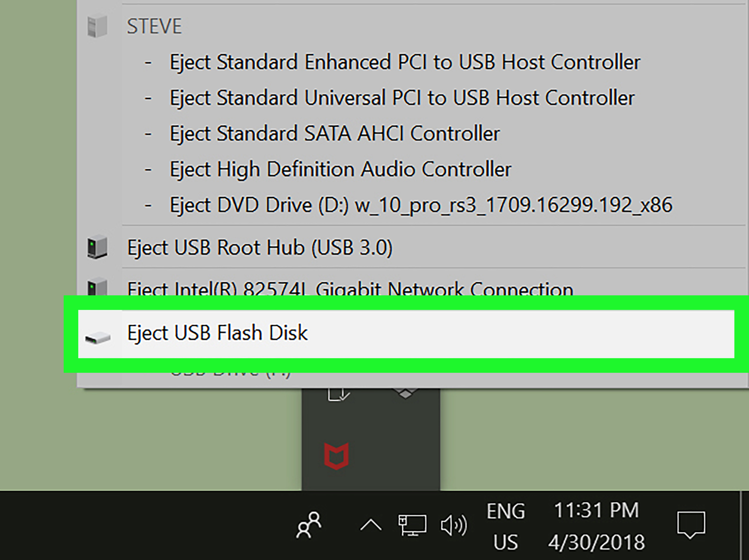The height and width of the screenshot is (560, 749).
Task: Select Eject USB Flash Disk
Action: 406,334
